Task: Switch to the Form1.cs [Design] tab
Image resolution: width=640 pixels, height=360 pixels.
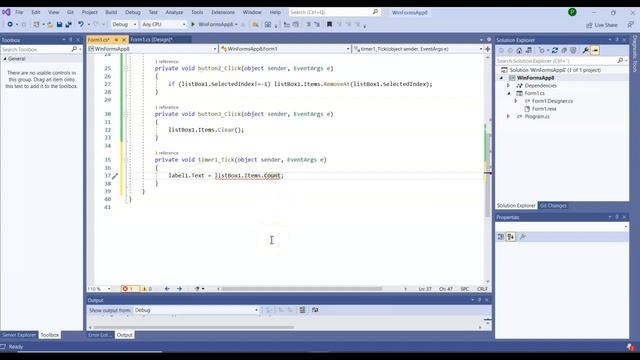Action: click(x=151, y=40)
